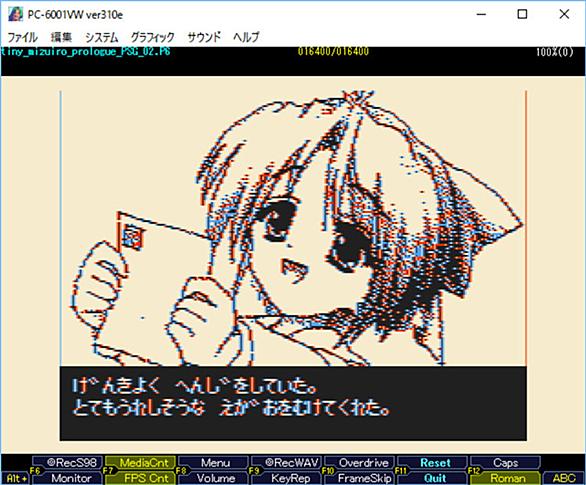Minimize the PC-6001VW window
The height and width of the screenshot is (485, 586).
[481, 14]
